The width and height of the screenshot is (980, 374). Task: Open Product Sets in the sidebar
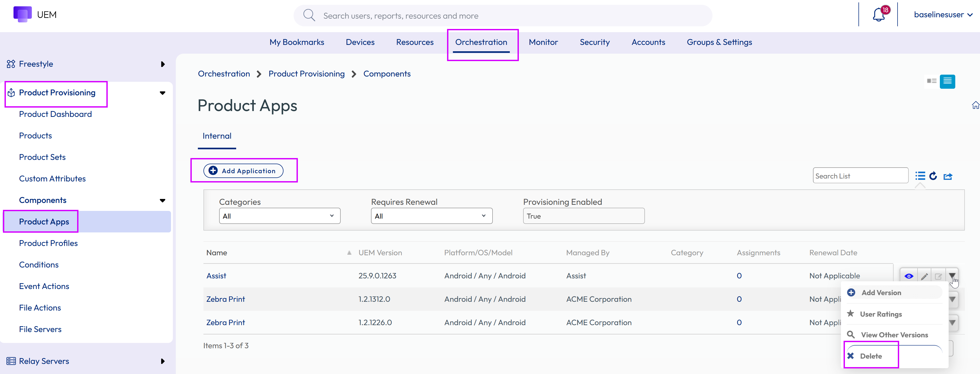point(42,157)
